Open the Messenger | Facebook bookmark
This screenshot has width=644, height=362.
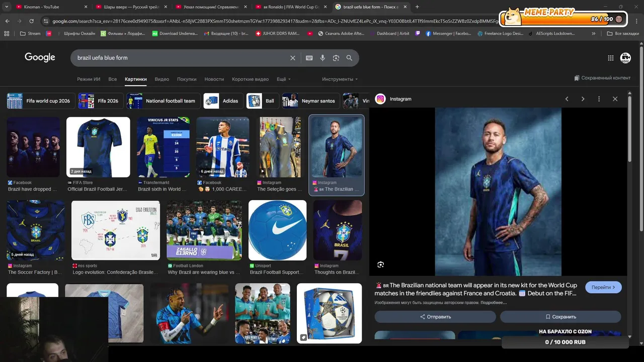(x=448, y=34)
